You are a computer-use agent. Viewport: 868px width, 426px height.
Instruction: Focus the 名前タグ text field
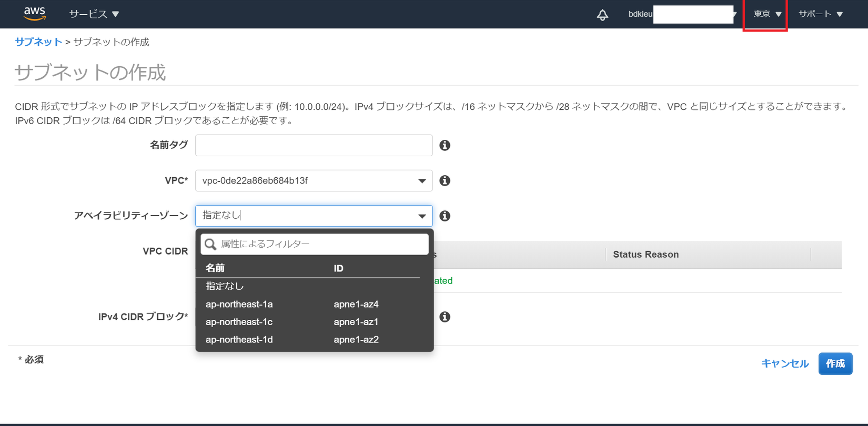[x=314, y=145]
